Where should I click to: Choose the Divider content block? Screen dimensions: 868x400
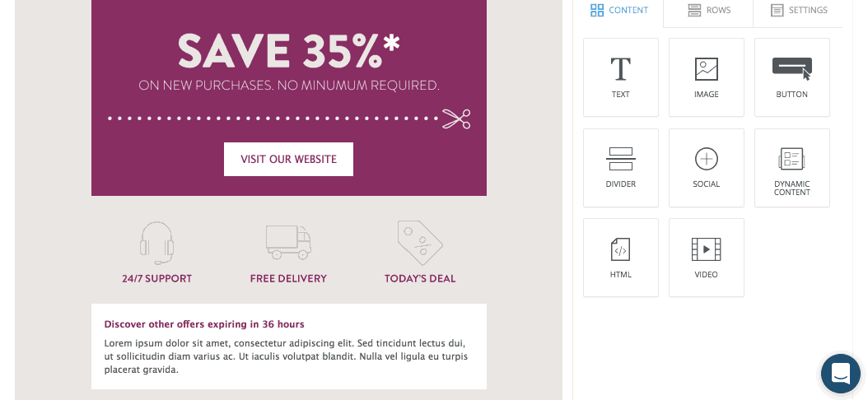tap(621, 168)
